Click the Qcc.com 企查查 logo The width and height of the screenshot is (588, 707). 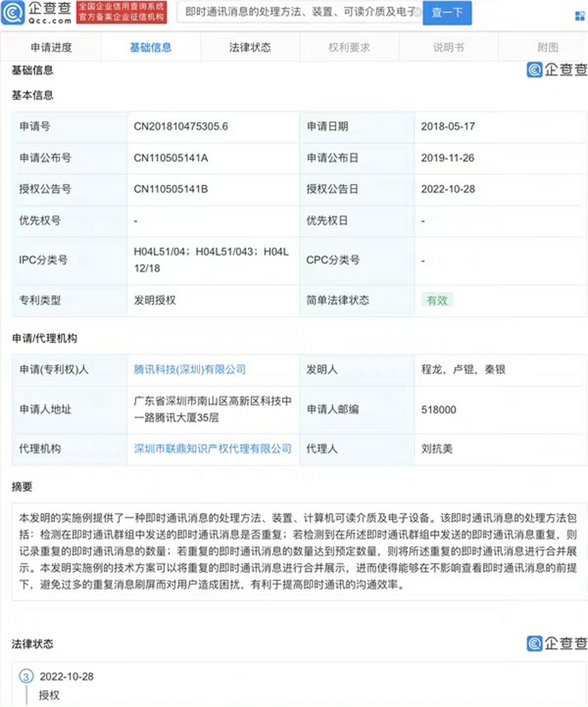[36, 13]
